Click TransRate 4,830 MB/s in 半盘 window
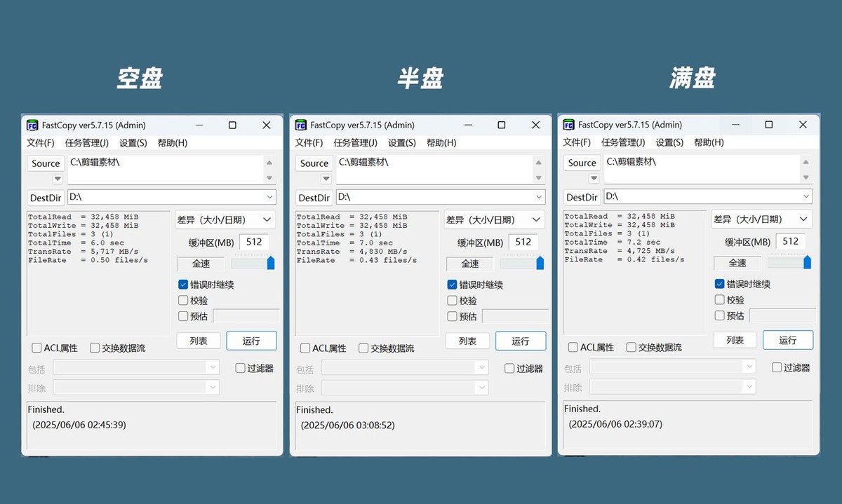Image resolution: width=842 pixels, height=504 pixels. (x=352, y=252)
